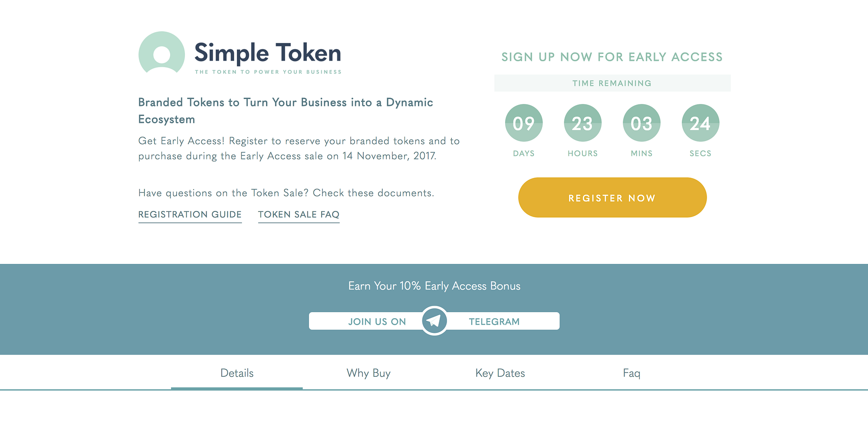Click the Simple Token circular logo icon
The height and width of the screenshot is (425, 868).
point(161,54)
